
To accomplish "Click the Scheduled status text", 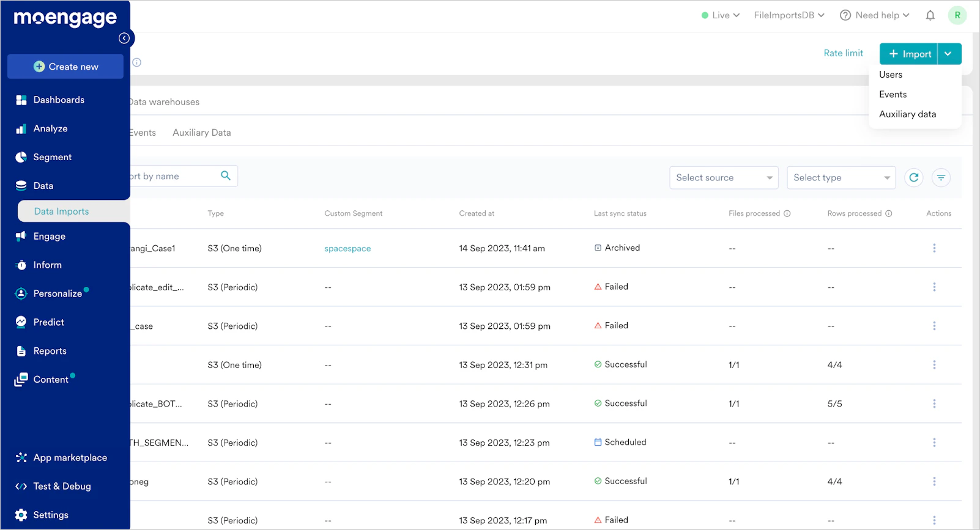I will point(625,442).
